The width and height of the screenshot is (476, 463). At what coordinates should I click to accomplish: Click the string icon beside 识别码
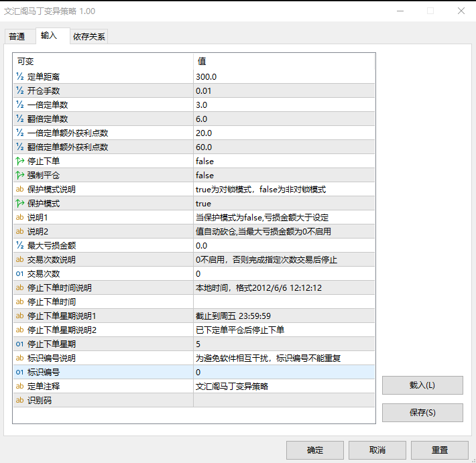(x=20, y=400)
